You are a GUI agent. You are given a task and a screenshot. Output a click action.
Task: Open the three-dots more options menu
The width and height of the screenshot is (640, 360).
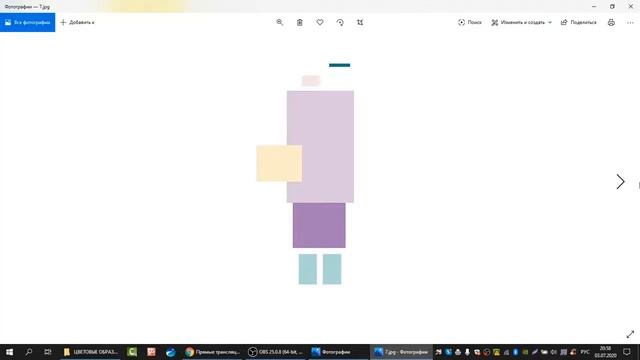tap(630, 22)
